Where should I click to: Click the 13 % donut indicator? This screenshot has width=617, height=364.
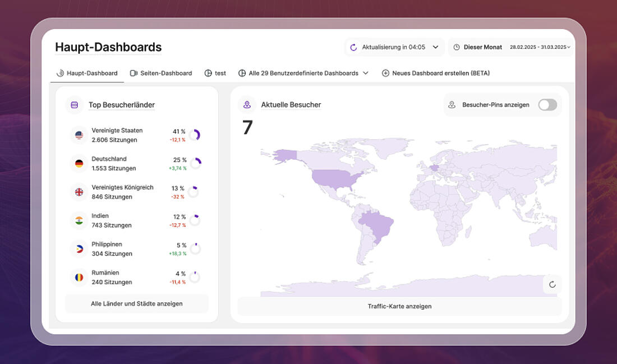[193, 192]
